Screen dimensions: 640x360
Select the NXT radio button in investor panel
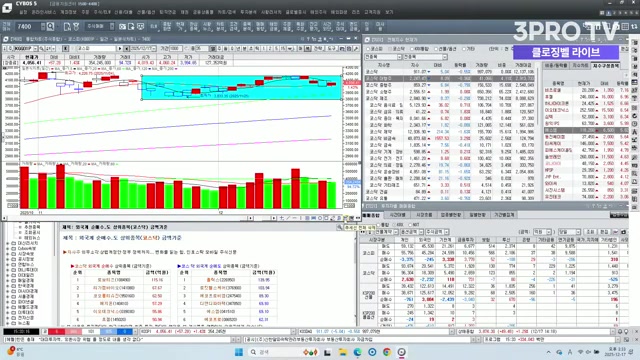coord(410,225)
